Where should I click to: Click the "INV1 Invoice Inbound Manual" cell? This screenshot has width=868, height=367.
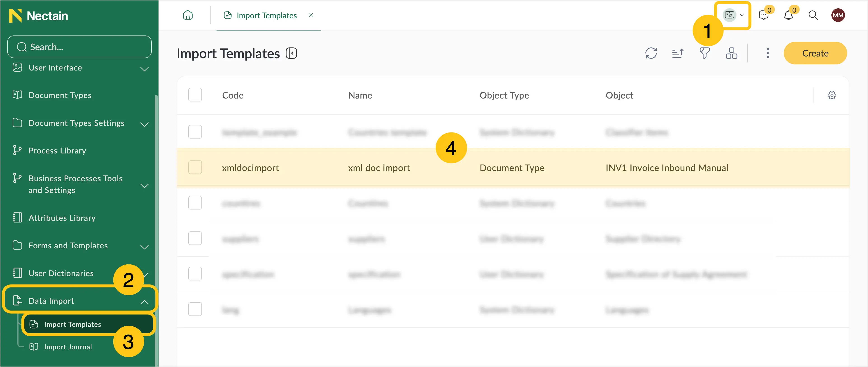(x=667, y=168)
